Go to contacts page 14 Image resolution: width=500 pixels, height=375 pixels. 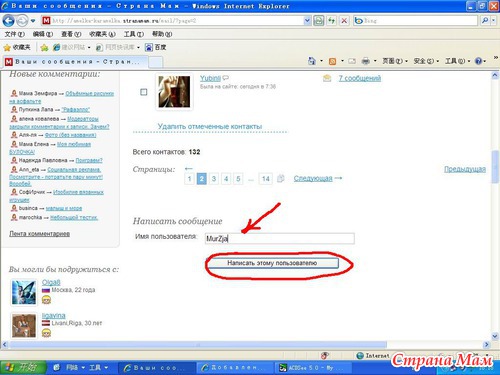pyautogui.click(x=265, y=179)
